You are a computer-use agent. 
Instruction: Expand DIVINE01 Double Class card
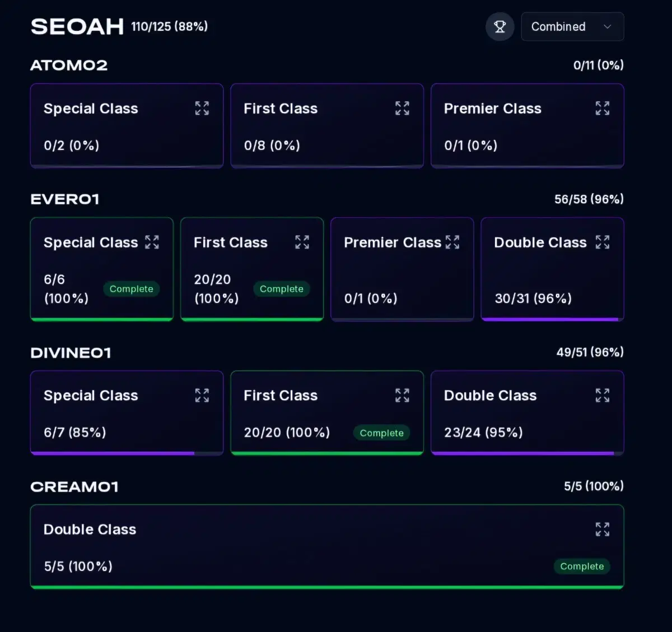pyautogui.click(x=602, y=395)
